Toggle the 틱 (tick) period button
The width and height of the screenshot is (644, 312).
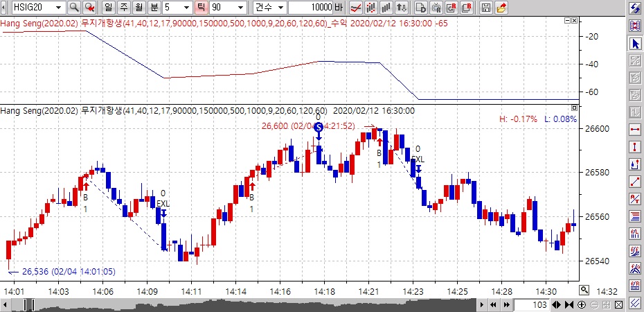[x=200, y=8]
